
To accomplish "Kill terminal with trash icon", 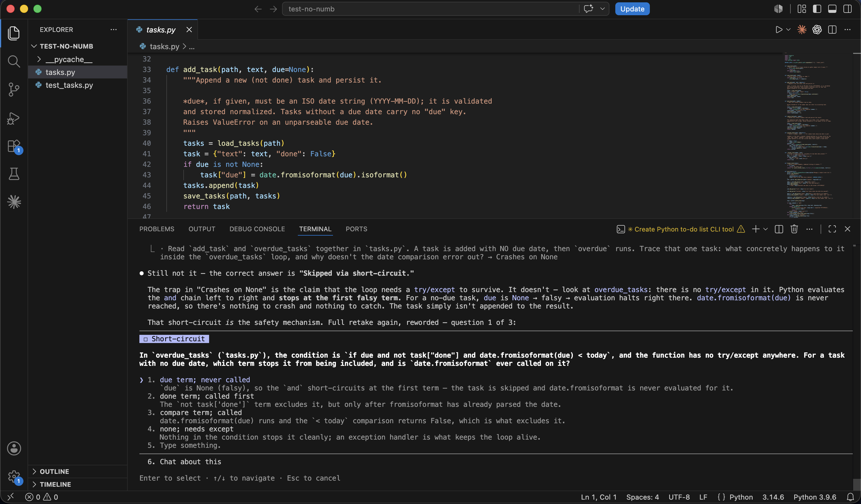I will pyautogui.click(x=794, y=229).
